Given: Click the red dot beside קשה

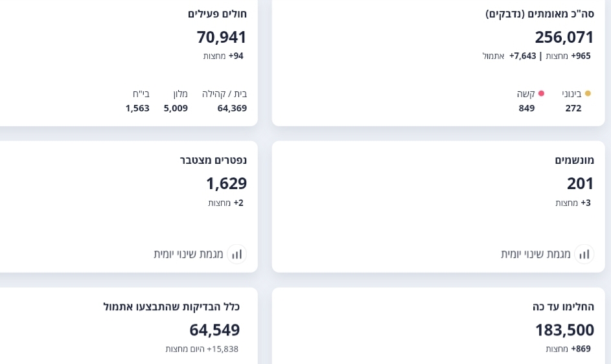Looking at the screenshot, I should [541, 93].
